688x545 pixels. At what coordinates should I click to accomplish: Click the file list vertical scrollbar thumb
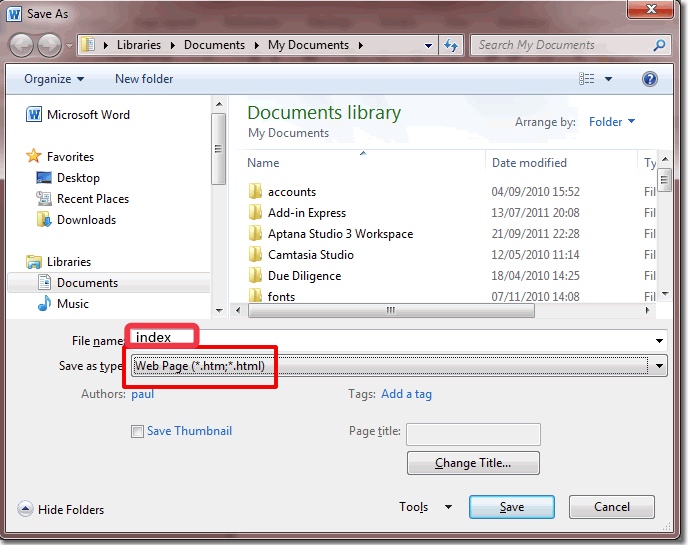coord(665,180)
